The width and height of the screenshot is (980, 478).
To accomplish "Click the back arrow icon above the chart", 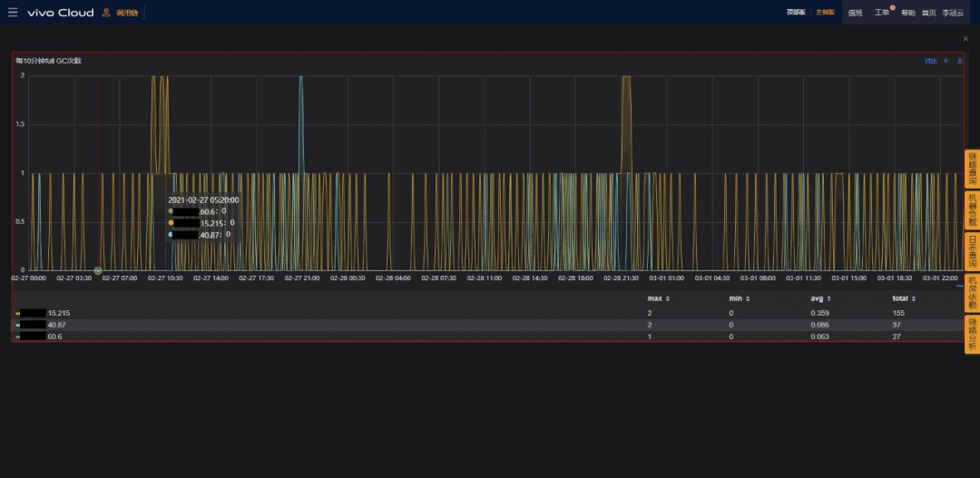I will tap(946, 62).
